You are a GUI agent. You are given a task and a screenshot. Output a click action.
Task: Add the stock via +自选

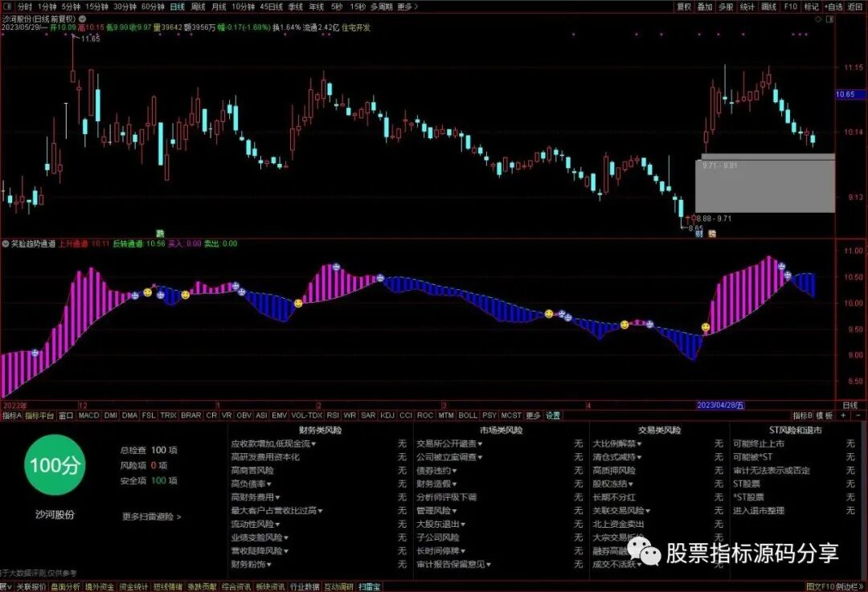tap(833, 6)
